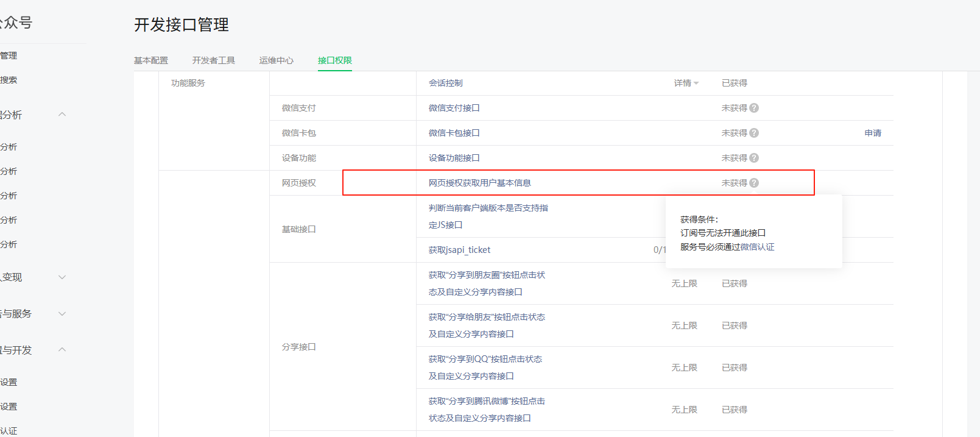The width and height of the screenshot is (980, 437).
Task: Open the 微信认证 link in the tooltip
Action: [758, 247]
